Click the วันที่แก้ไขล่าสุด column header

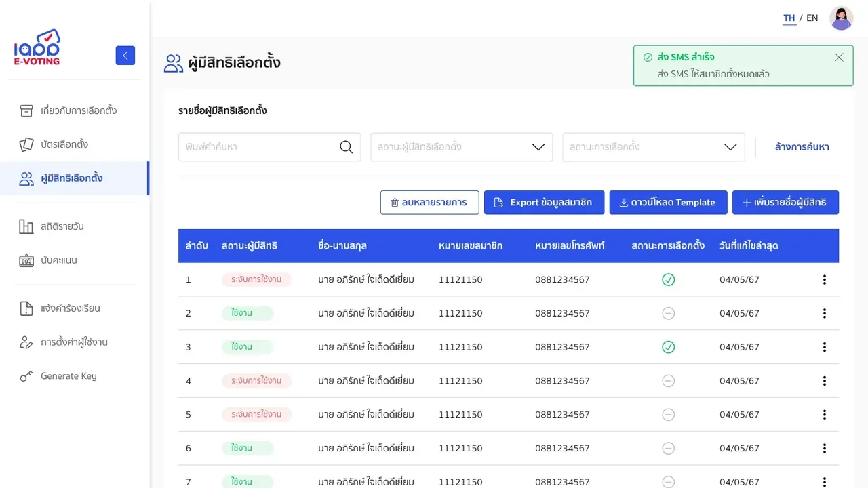[x=749, y=246]
